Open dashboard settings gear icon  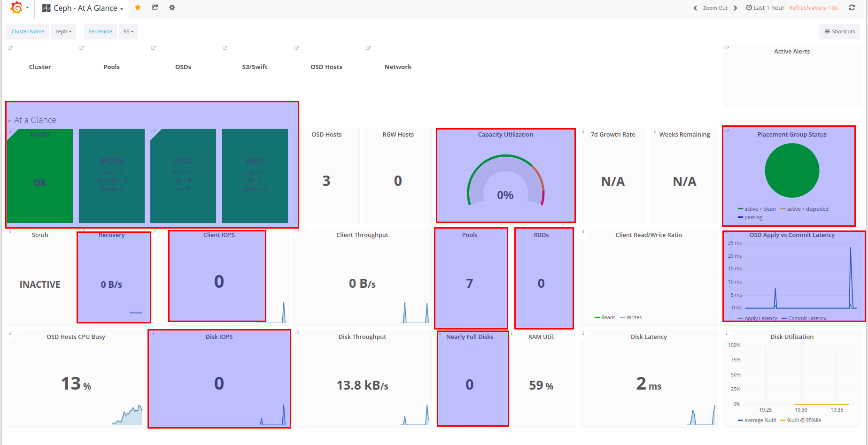click(x=172, y=8)
